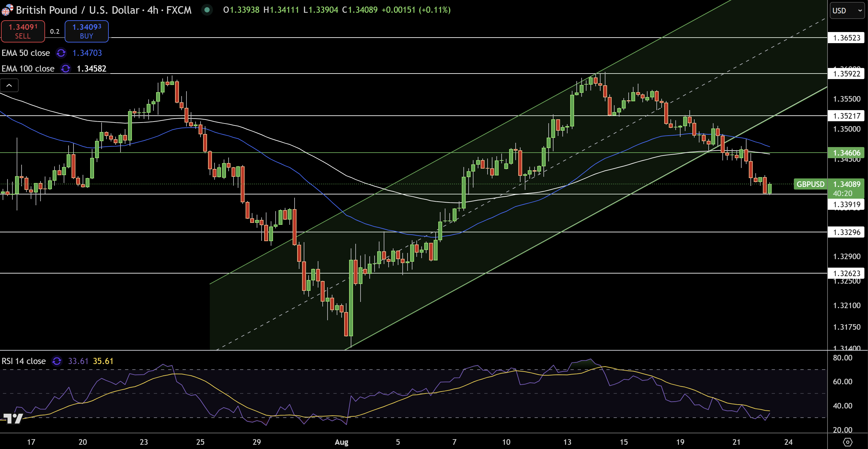Click the green 1.34606 price label

(846, 153)
